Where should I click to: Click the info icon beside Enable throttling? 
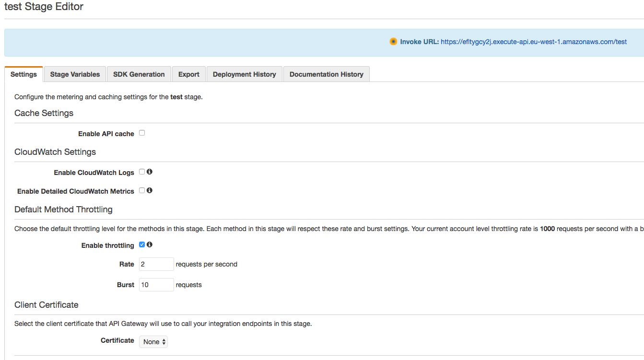(x=149, y=244)
